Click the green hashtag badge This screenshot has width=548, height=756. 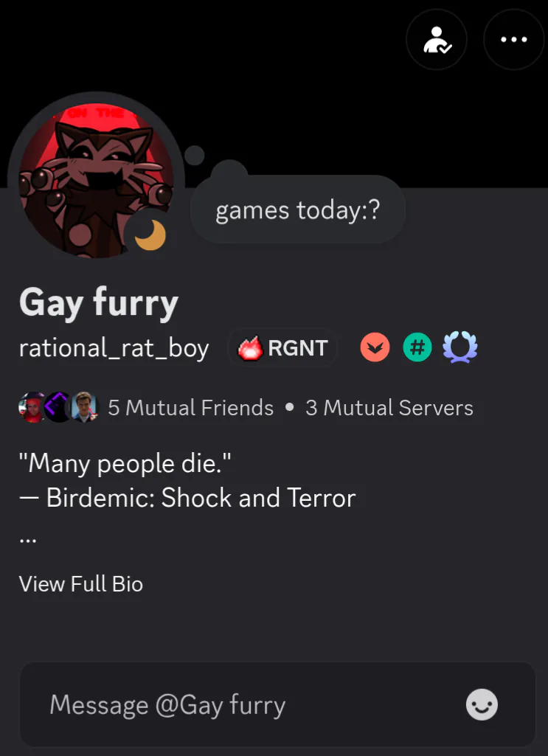pyautogui.click(x=417, y=347)
